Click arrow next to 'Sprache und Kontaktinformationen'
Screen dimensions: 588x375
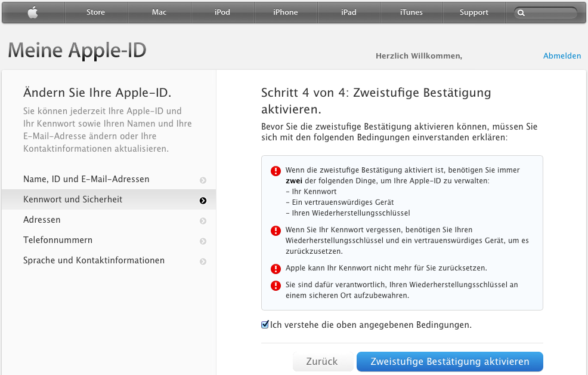[x=203, y=262]
